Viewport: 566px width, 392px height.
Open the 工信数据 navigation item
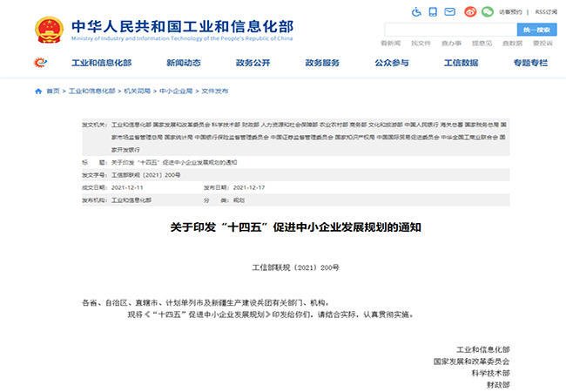(461, 64)
